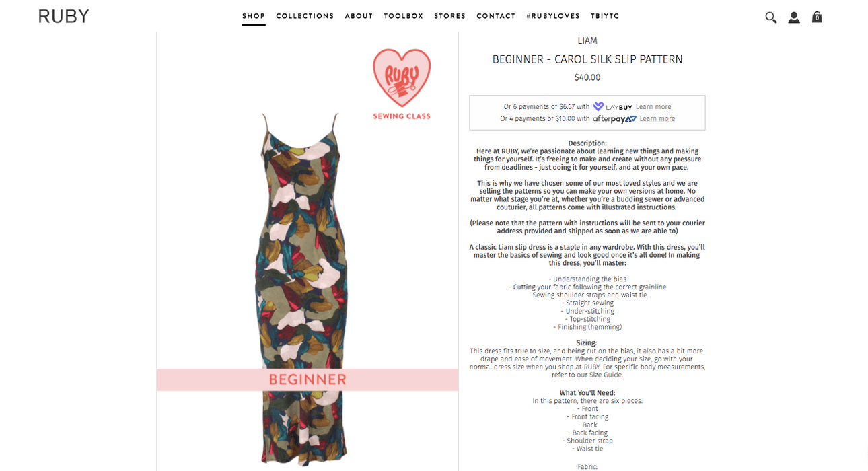Open the TBIYTC menu item
The image size is (868, 471).
(x=605, y=16)
